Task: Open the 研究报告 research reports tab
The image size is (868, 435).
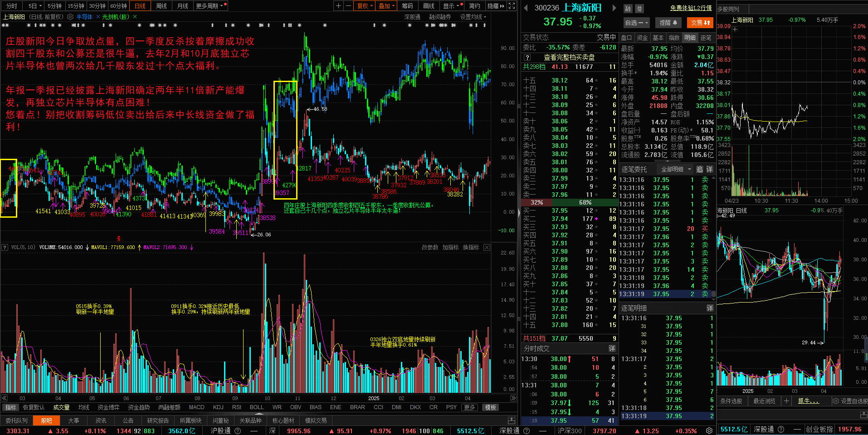Action: click(x=158, y=420)
